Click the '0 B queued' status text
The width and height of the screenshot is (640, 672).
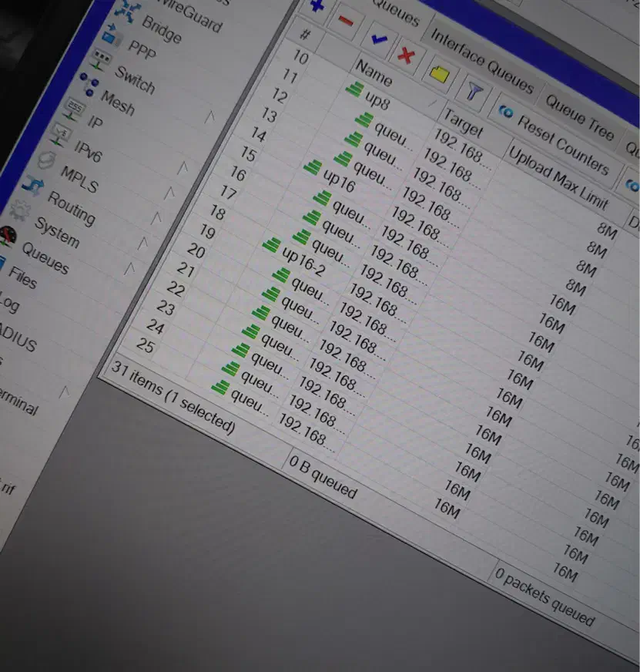tap(323, 476)
